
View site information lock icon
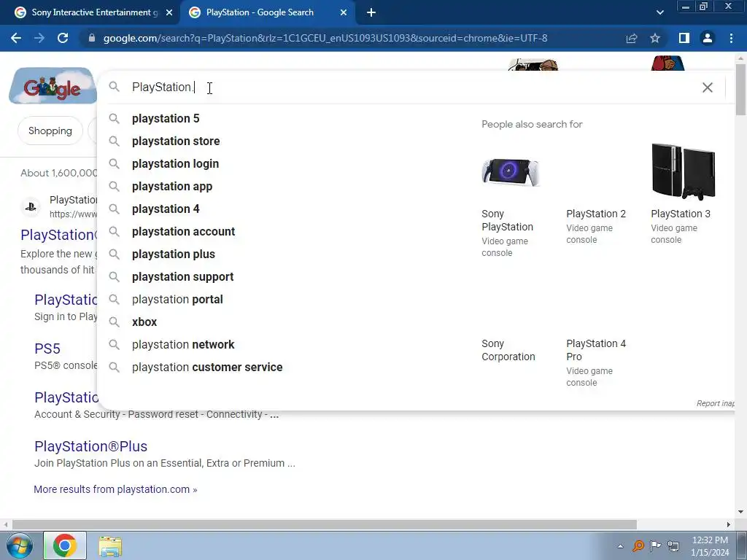tap(92, 38)
